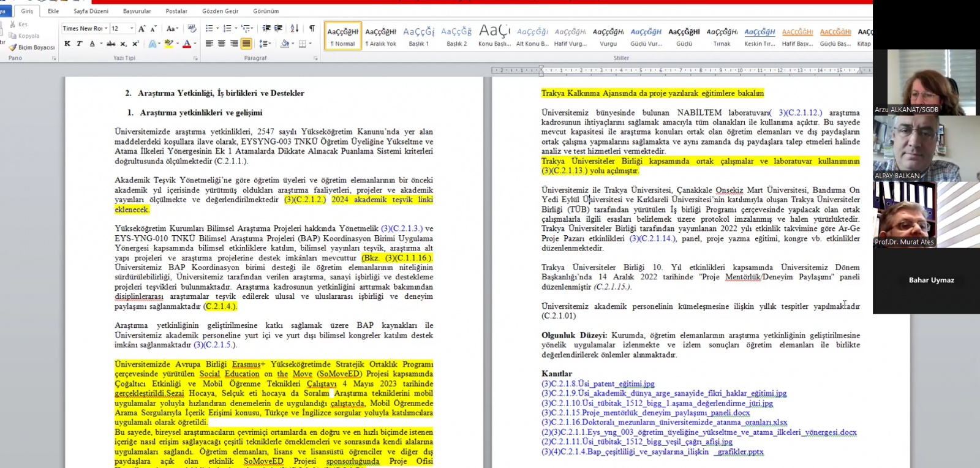Align text to the right
The height and width of the screenshot is (468, 980).
pos(234,43)
